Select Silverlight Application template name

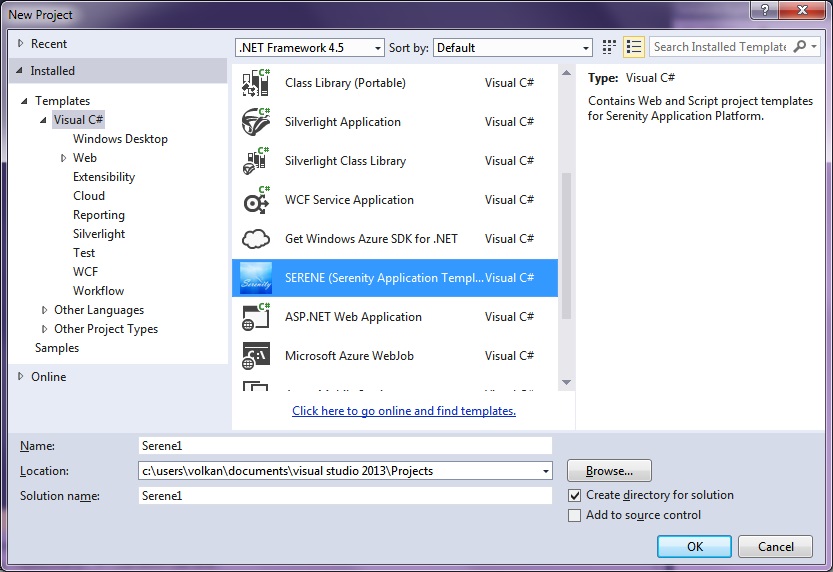[343, 122]
